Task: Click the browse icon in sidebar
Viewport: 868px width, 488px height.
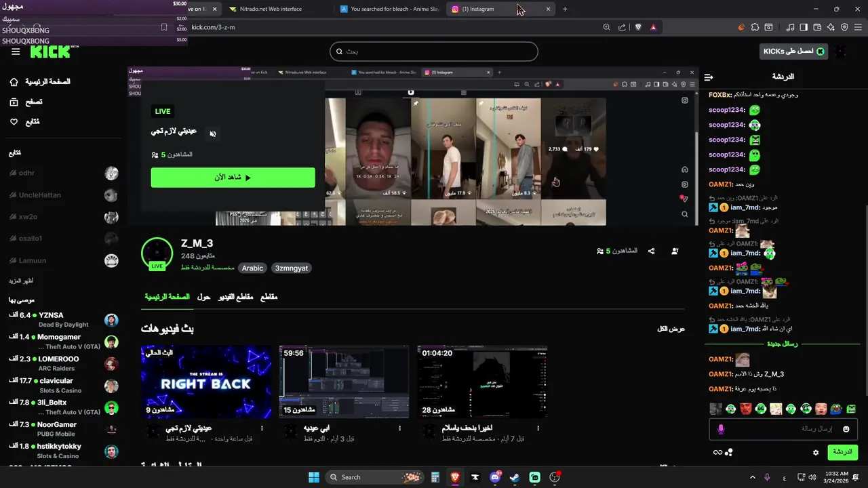Action: pyautogui.click(x=14, y=102)
